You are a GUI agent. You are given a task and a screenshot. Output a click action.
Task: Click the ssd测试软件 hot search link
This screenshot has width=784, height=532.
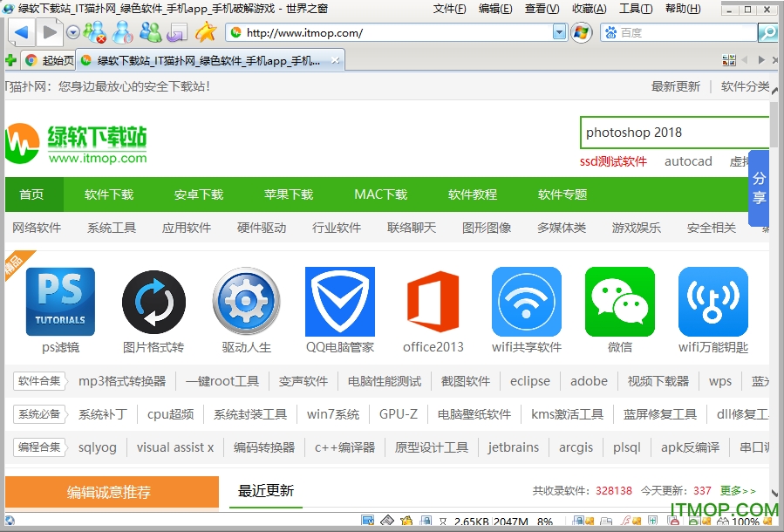pyautogui.click(x=613, y=161)
